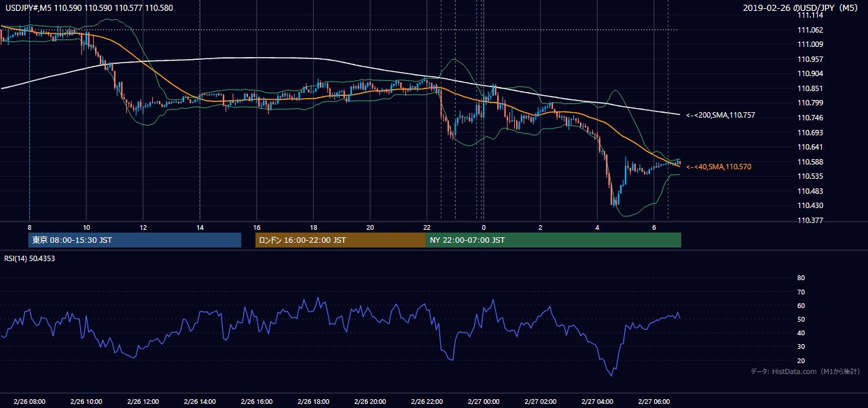The width and height of the screenshot is (868, 408).
Task: Click hour tick 14 under the price chart
Action: click(200, 227)
